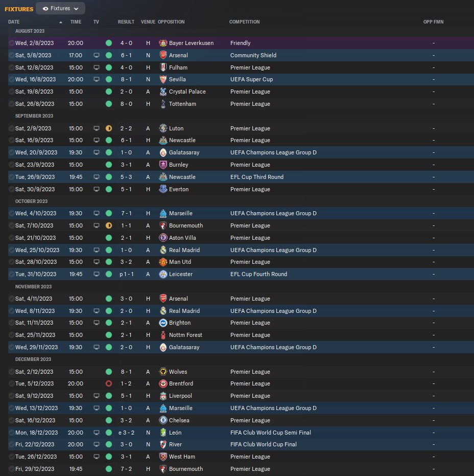
Task: Open the p 1 - 1 result against Leicester
Action: pos(127,274)
